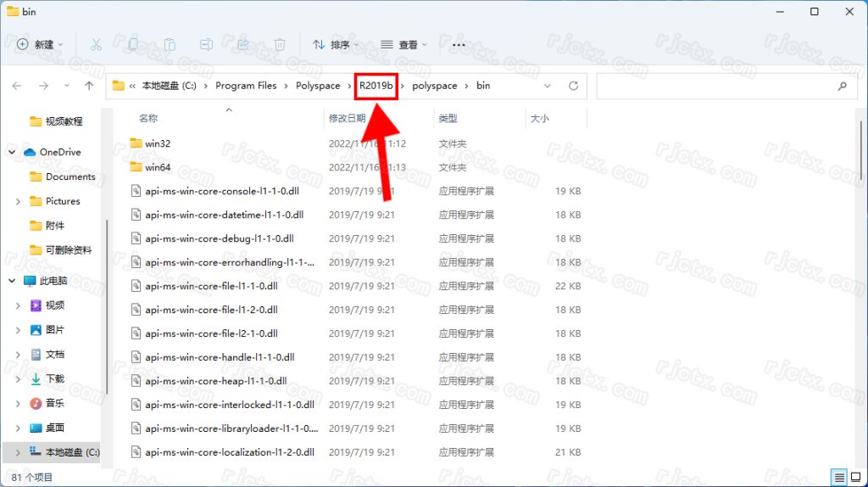Sort files by 修改日期 column header
The image size is (868, 487).
[x=348, y=119]
